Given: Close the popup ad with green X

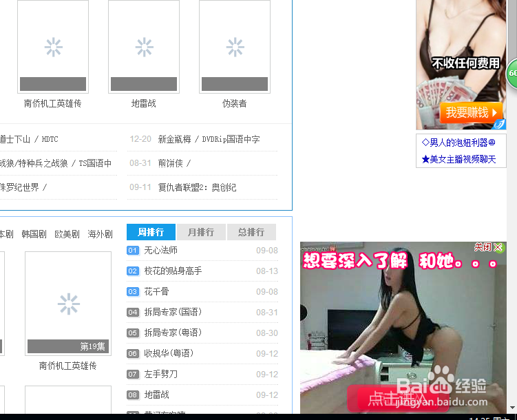Looking at the screenshot, I should tap(498, 247).
